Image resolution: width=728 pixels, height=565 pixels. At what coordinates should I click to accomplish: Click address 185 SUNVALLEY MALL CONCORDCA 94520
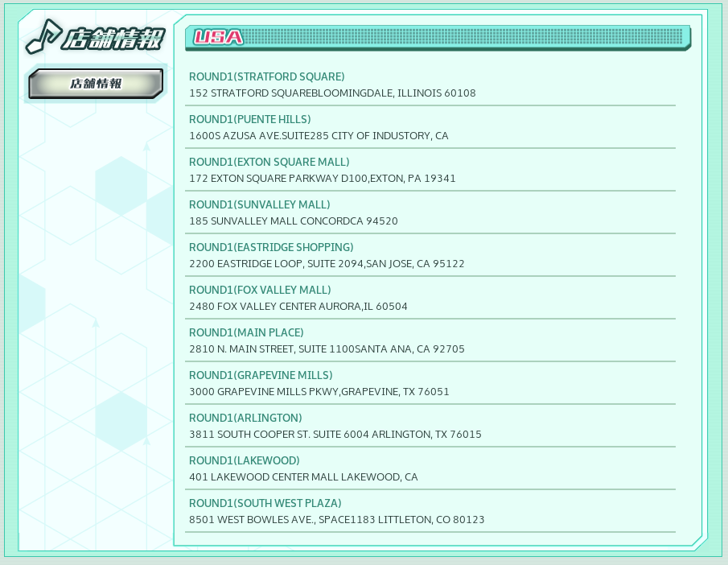click(294, 221)
